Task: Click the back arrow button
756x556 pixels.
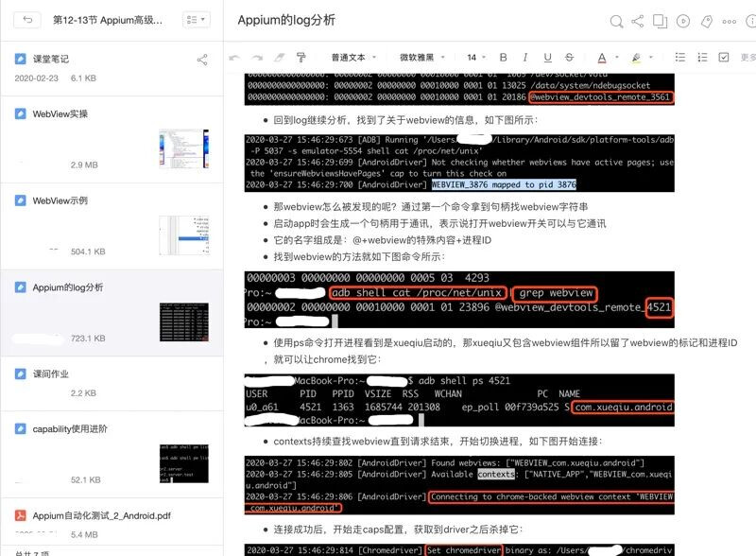Action: pos(27,20)
